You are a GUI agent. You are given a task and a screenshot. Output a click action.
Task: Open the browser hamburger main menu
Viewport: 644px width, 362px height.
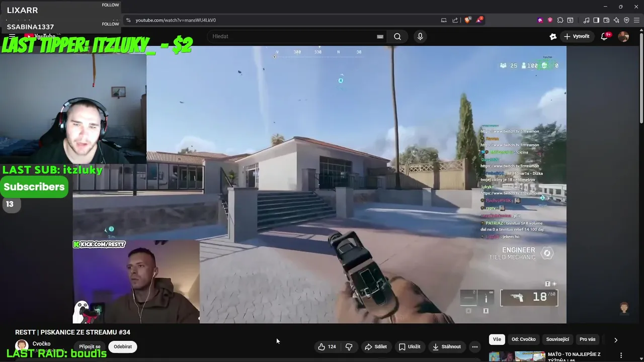click(636, 20)
